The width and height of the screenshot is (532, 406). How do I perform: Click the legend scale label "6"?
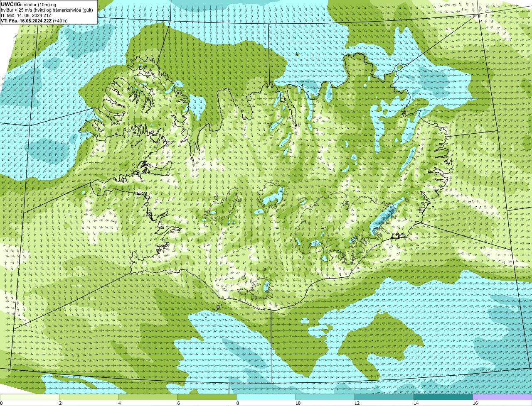[178, 403]
